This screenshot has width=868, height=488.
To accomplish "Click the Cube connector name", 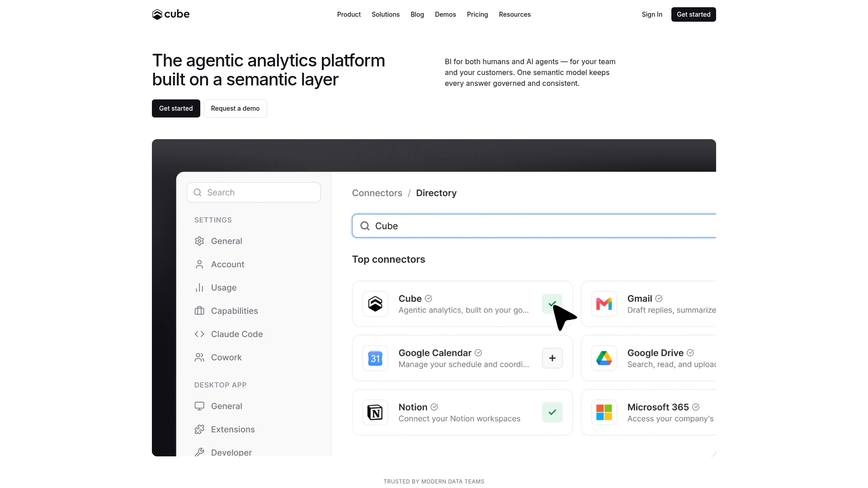I will (x=410, y=299).
